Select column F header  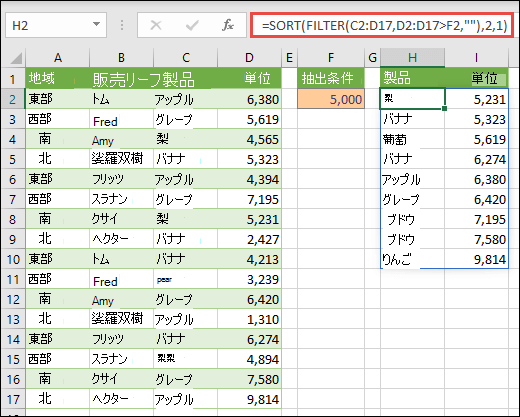click(x=331, y=58)
